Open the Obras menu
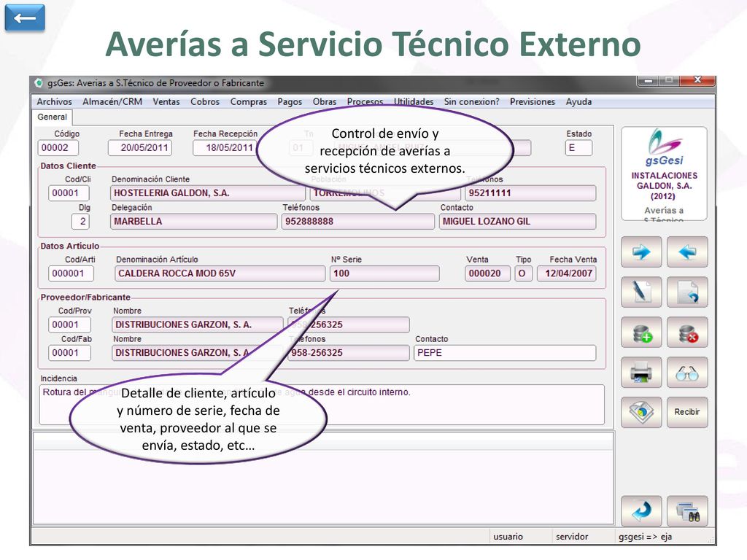747x560 pixels. pos(325,101)
